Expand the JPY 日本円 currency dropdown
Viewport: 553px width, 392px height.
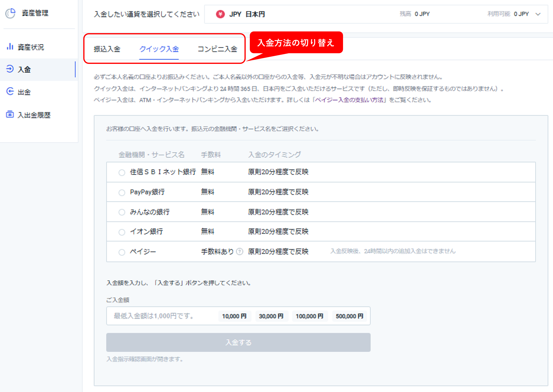[x=376, y=14]
